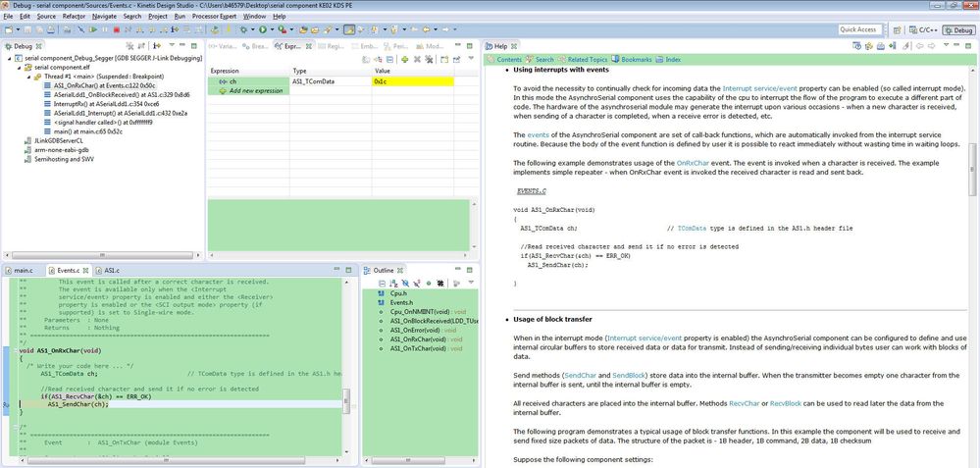Open the Index link in Help
The height and width of the screenshot is (468, 980).
(668, 60)
